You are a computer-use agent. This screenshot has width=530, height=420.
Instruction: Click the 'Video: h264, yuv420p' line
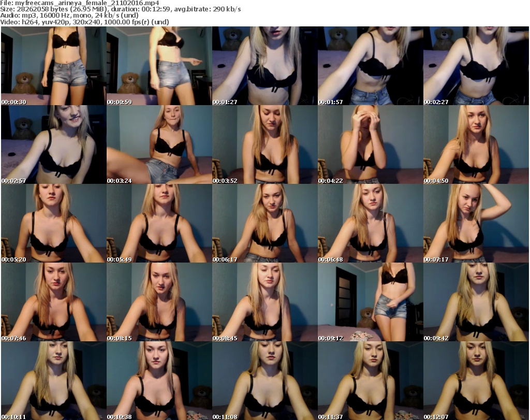point(84,22)
